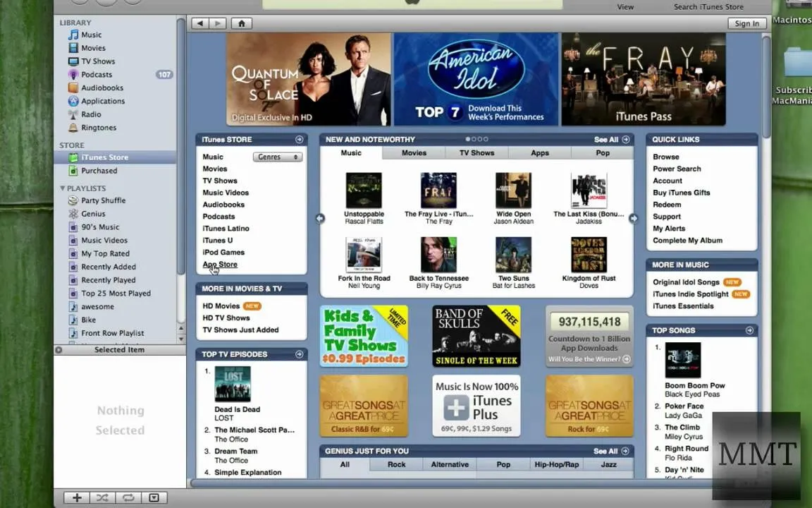Open the Band of Skulls single banner
Image resolution: width=812 pixels, height=508 pixels.
[476, 336]
